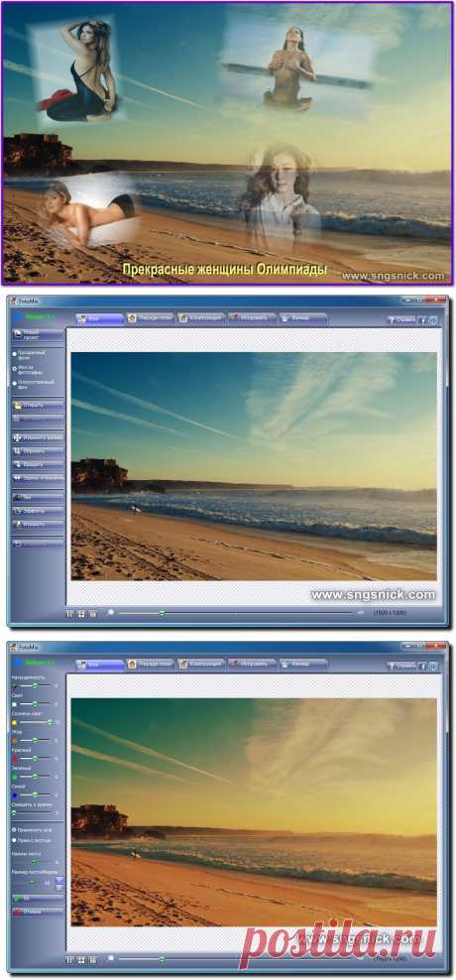Open Фон tab in lower FotoMix window
The width and height of the screenshot is (456, 980).
(x=100, y=665)
